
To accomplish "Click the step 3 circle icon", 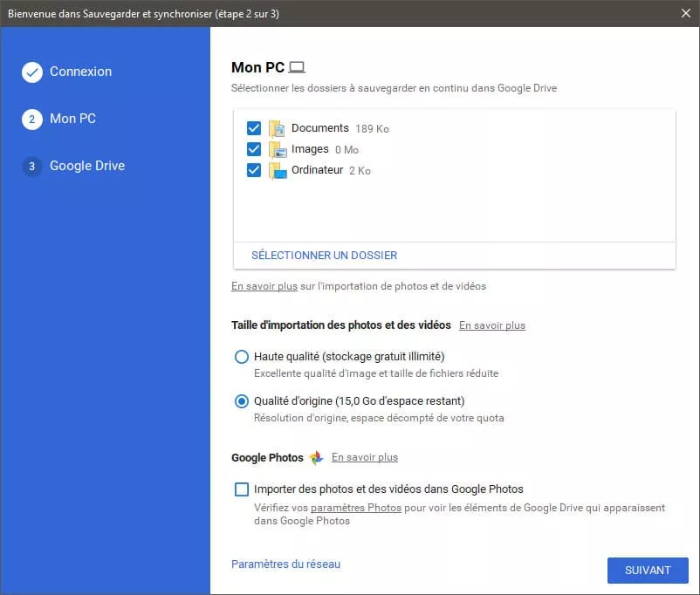I will [x=32, y=167].
